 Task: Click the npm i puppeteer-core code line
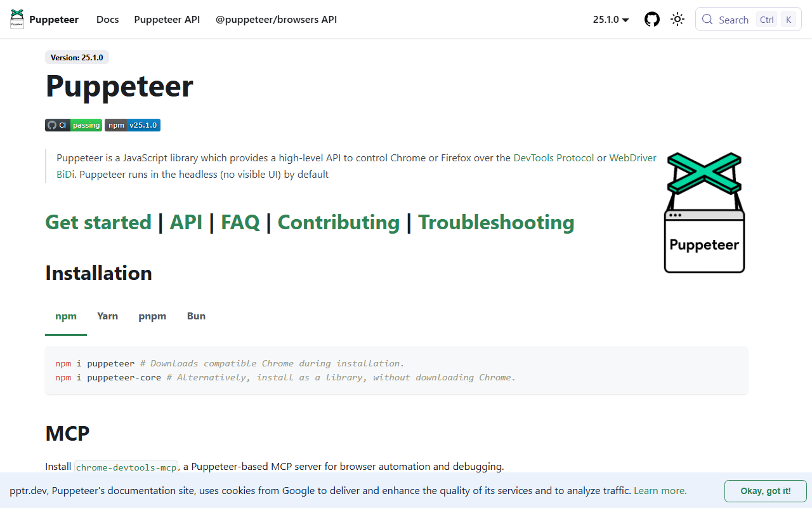(x=285, y=377)
